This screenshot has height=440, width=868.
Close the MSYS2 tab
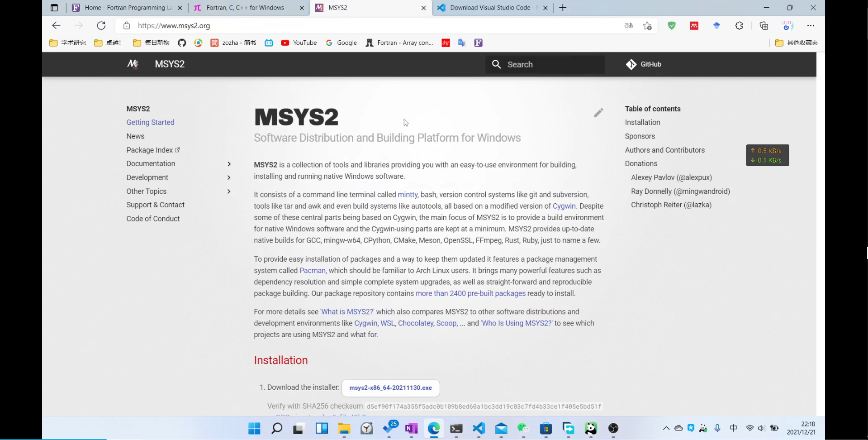point(423,8)
